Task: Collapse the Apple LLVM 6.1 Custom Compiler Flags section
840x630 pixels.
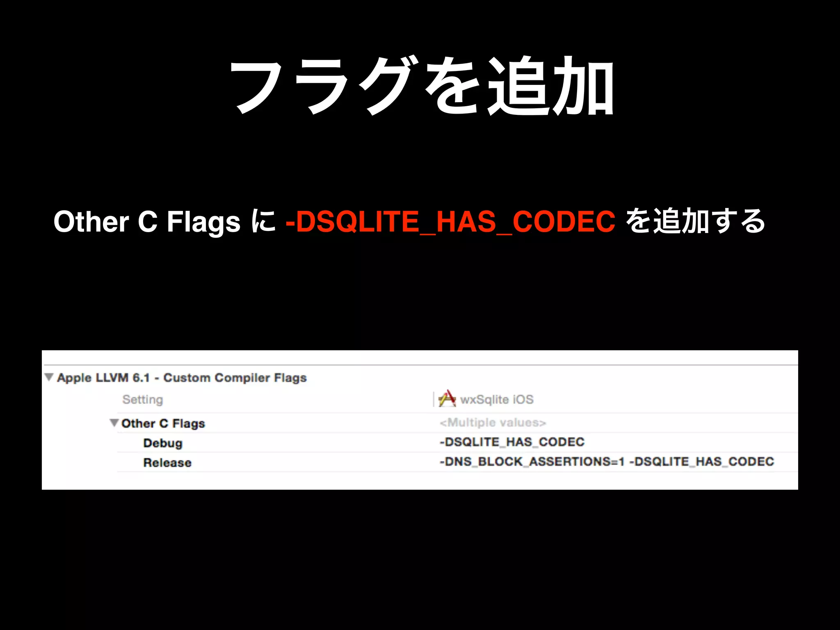Action: (49, 377)
